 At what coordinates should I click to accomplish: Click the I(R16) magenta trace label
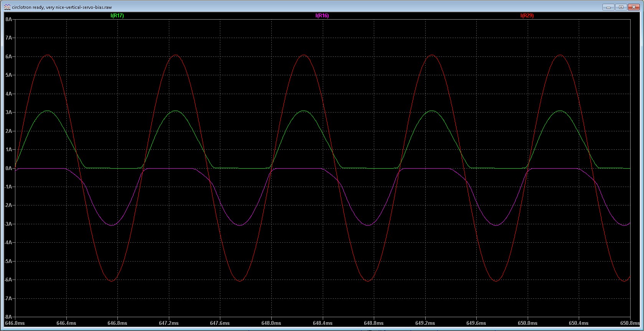tap(322, 16)
